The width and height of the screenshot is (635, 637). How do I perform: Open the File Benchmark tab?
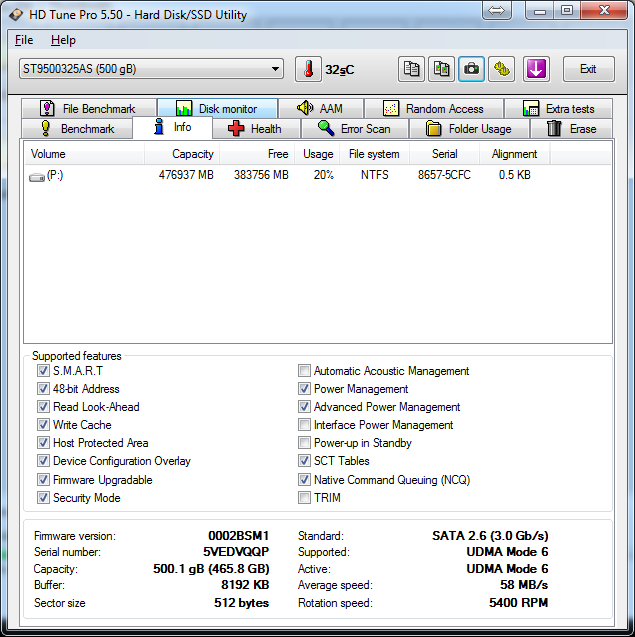tap(89, 108)
